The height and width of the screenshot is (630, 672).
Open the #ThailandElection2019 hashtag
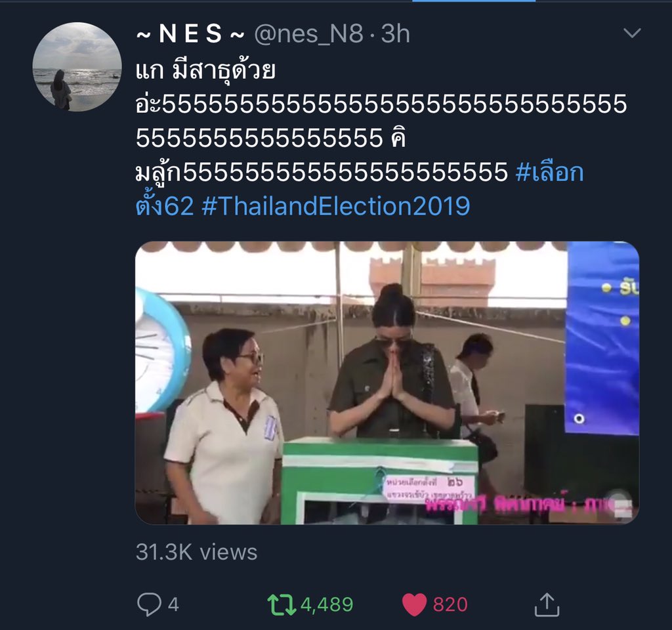click(335, 206)
